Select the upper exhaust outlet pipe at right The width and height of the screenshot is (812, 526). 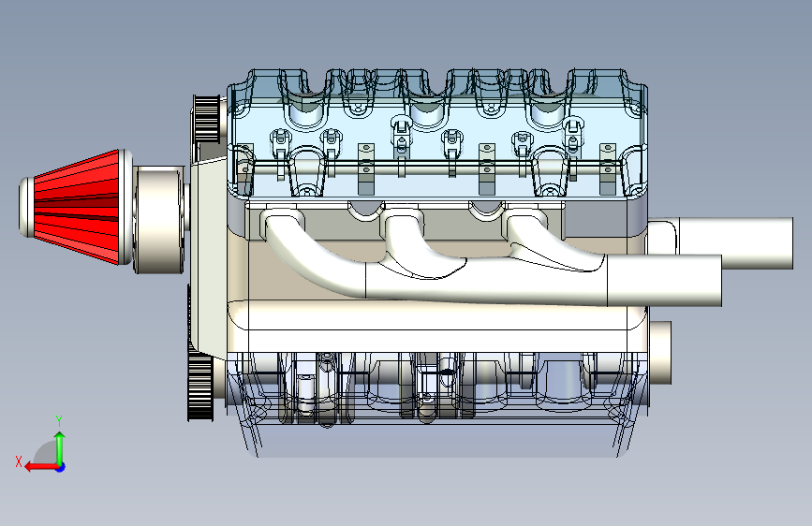coord(735,243)
